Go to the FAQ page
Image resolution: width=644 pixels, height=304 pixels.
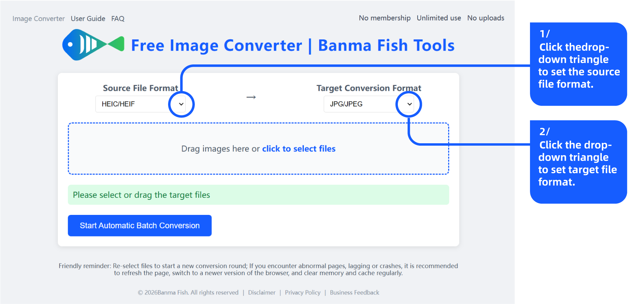point(118,19)
